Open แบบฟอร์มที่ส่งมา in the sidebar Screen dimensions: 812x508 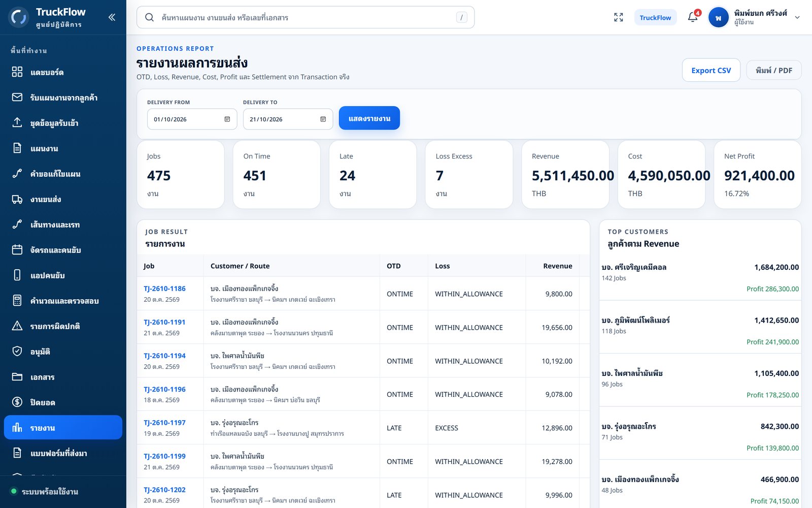tap(63, 453)
